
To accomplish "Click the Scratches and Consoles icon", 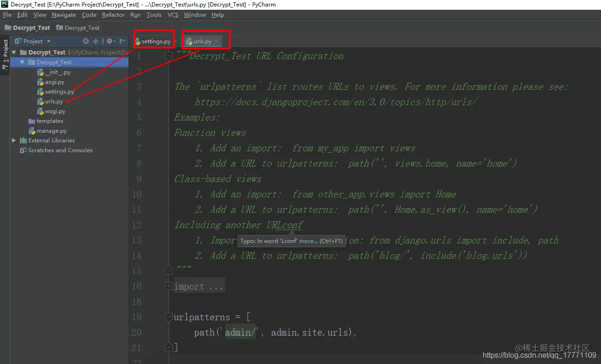I will [x=23, y=150].
